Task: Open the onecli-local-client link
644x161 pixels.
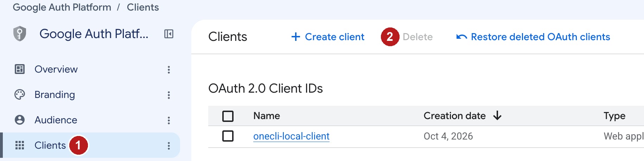Action: pyautogui.click(x=291, y=136)
